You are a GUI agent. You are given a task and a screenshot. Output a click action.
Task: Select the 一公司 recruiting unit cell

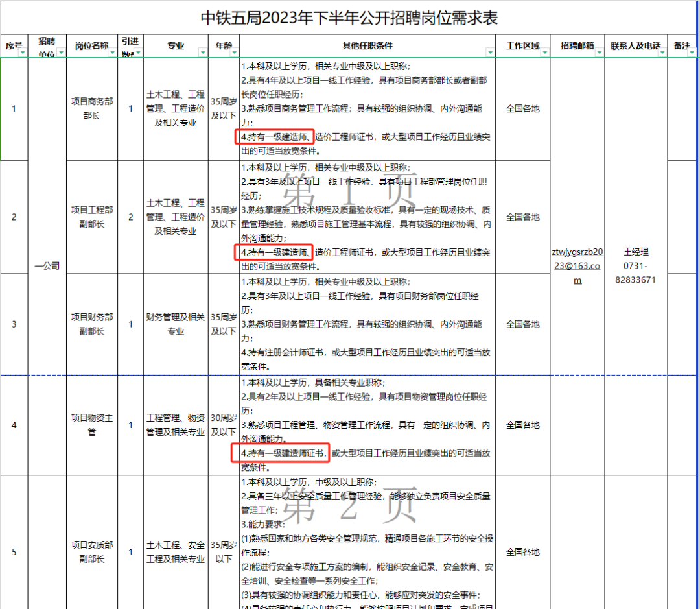pos(46,265)
